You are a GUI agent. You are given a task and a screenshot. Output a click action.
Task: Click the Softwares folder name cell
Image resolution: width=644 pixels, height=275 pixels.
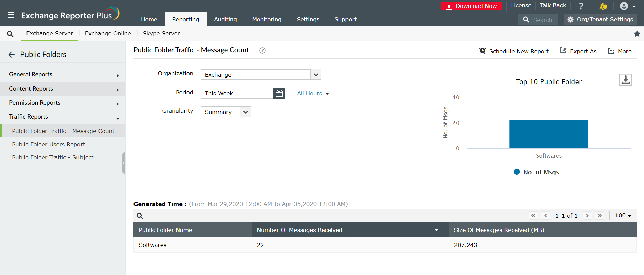tap(193, 245)
